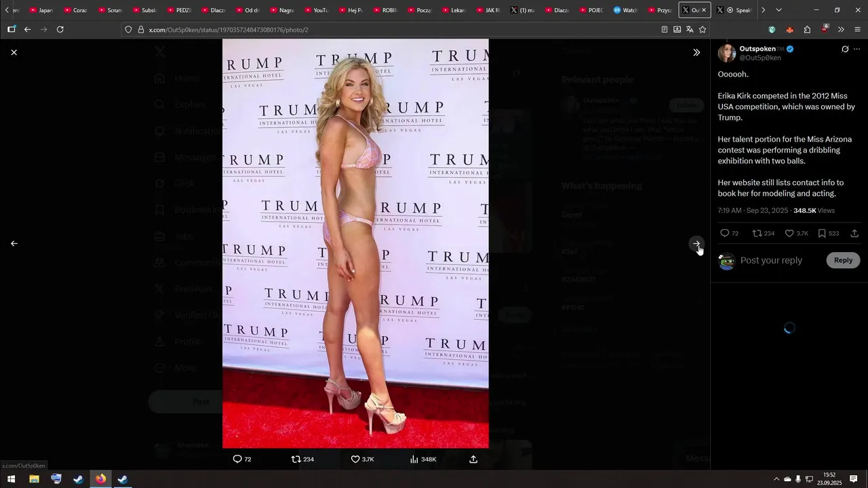
Task: Switch to the Watch tab
Action: (625, 10)
